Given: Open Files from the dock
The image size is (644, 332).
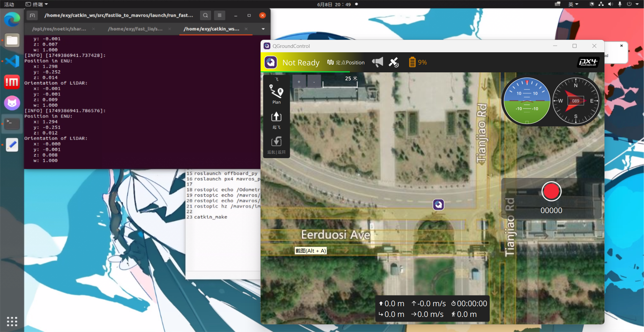Looking at the screenshot, I should coord(12,41).
